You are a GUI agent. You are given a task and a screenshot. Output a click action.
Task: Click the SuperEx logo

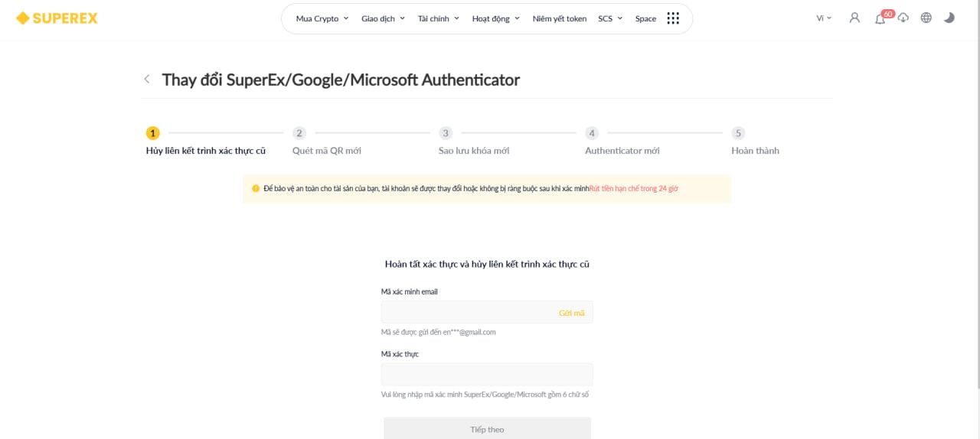(x=57, y=18)
